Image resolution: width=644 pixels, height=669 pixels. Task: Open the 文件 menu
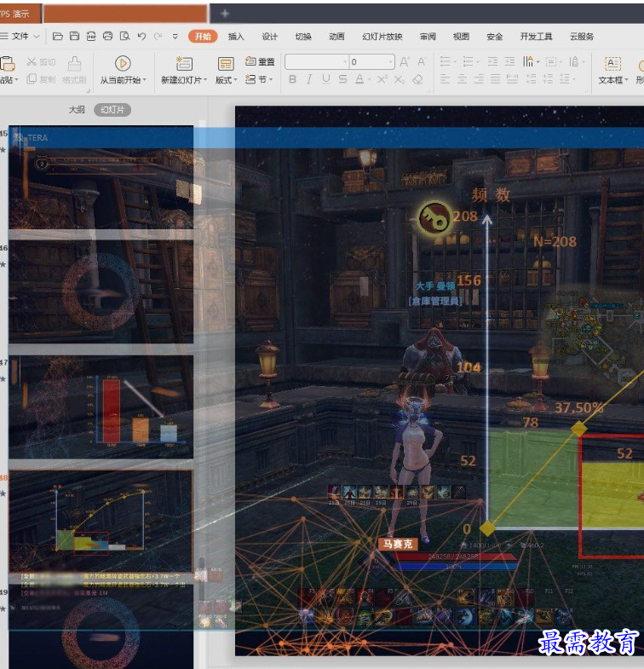coord(20,37)
